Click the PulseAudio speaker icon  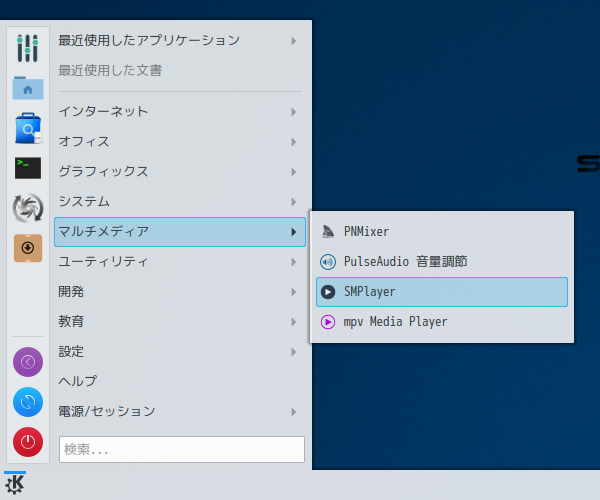click(328, 262)
